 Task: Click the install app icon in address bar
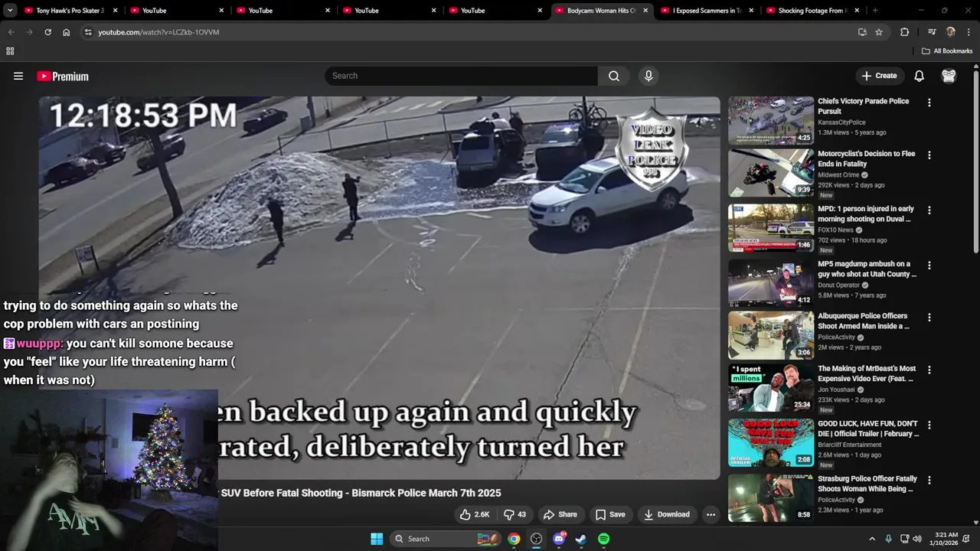click(x=862, y=32)
